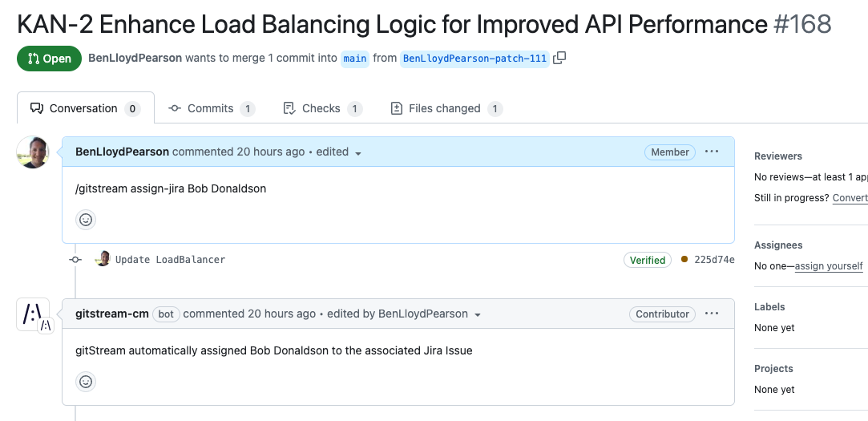This screenshot has height=421, width=868.
Task: Click the Verified signature badge
Action: point(647,260)
